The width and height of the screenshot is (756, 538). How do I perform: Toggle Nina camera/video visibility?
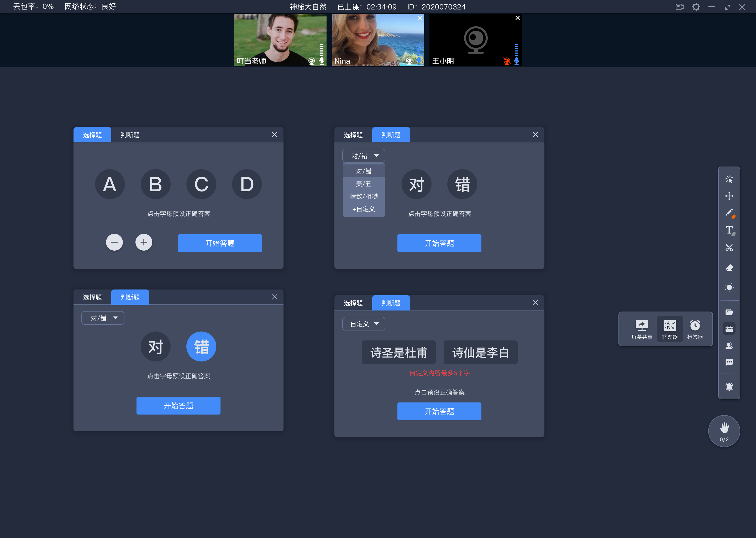click(x=409, y=61)
